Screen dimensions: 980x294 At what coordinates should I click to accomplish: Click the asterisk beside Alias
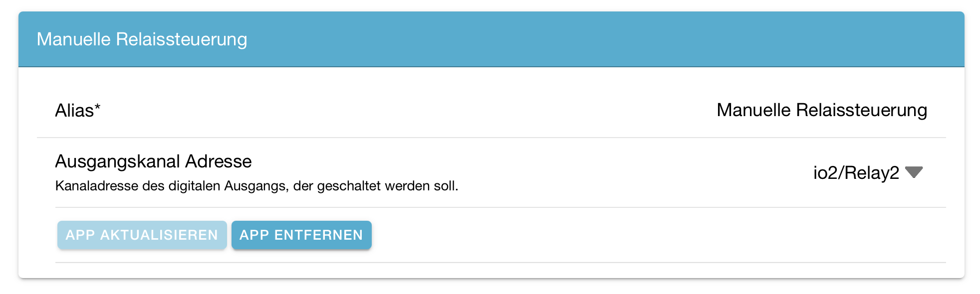[98, 107]
